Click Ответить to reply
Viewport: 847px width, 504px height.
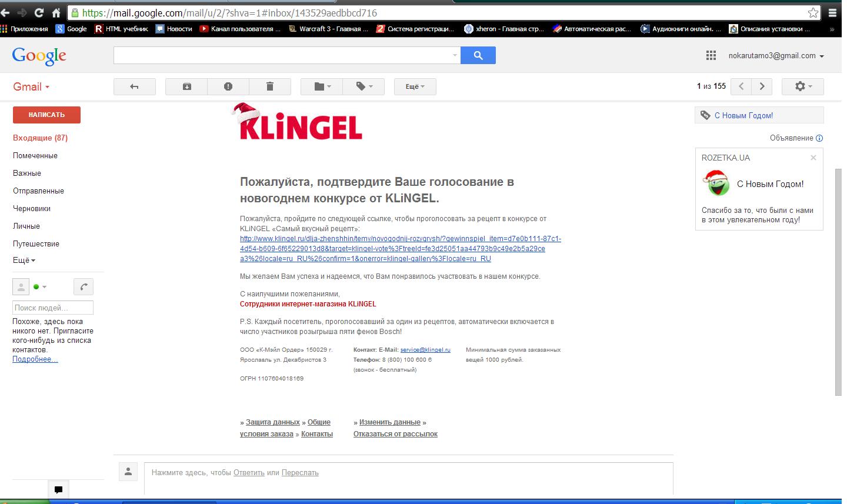(x=249, y=473)
